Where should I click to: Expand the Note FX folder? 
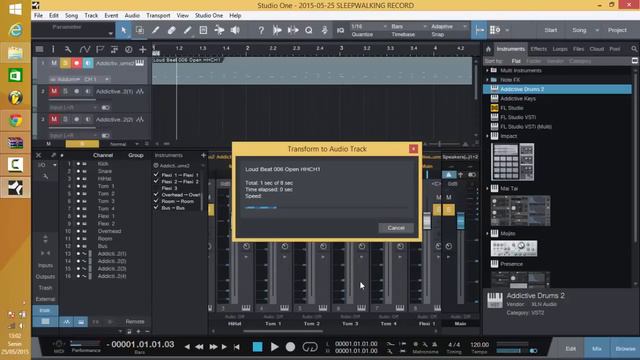pos(487,80)
